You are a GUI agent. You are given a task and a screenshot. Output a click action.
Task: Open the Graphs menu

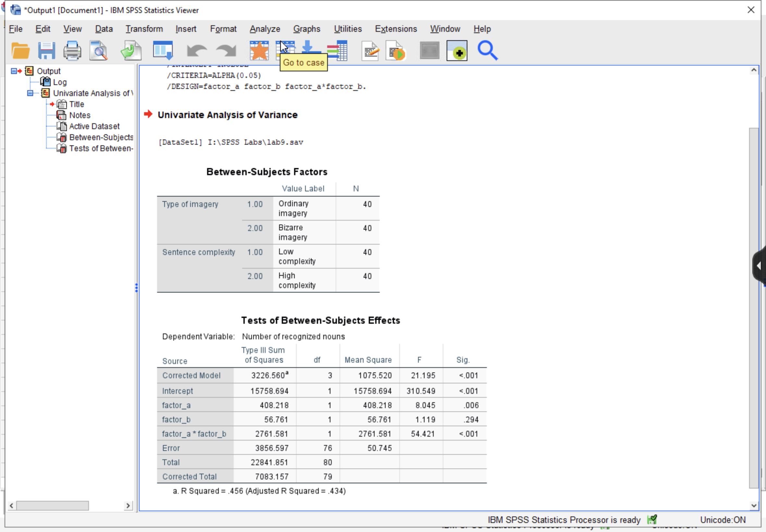tap(306, 29)
